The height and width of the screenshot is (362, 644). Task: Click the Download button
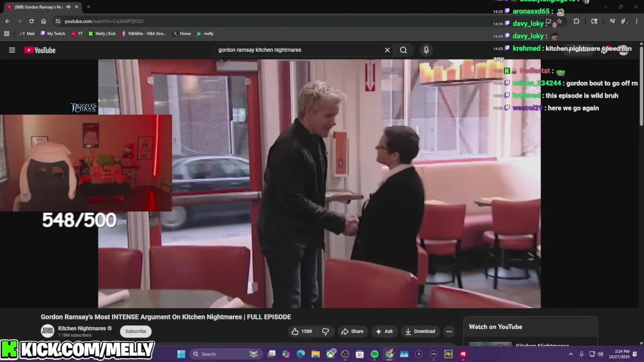pos(420,331)
